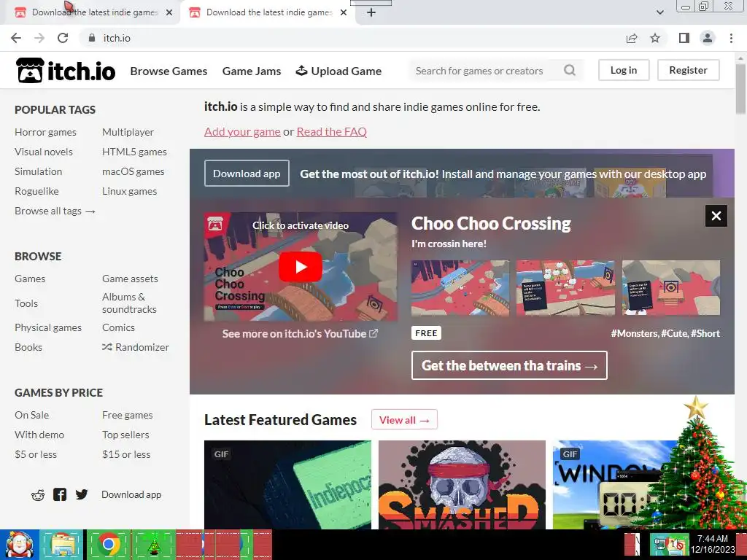The height and width of the screenshot is (560, 747).
Task: Open the Randomizer link
Action: pos(135,347)
